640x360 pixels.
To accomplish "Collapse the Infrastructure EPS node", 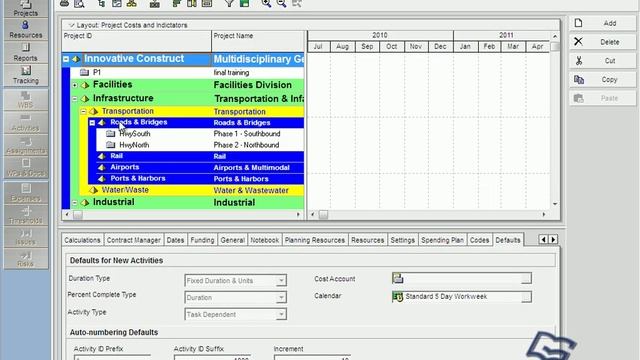I will tap(75, 99).
